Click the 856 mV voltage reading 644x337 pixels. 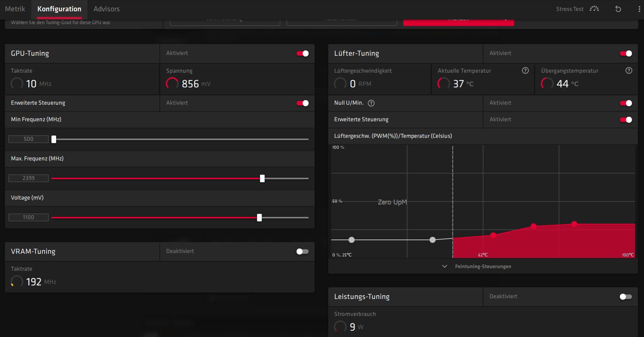[196, 84]
